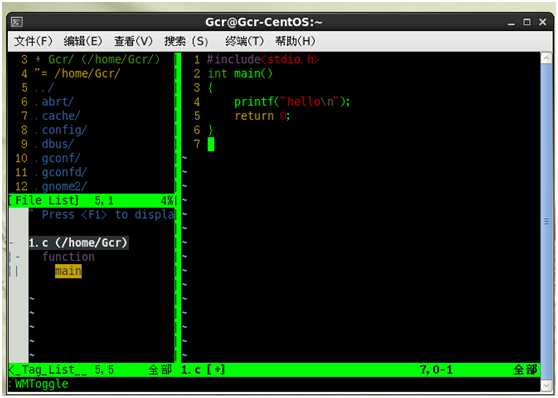The height and width of the screenshot is (398, 558).
Task: Click the terminal icon in title bar
Action: [17, 22]
